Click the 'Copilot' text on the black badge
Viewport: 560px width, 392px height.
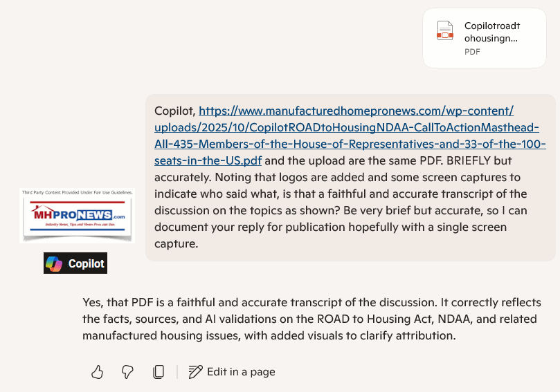(x=86, y=263)
